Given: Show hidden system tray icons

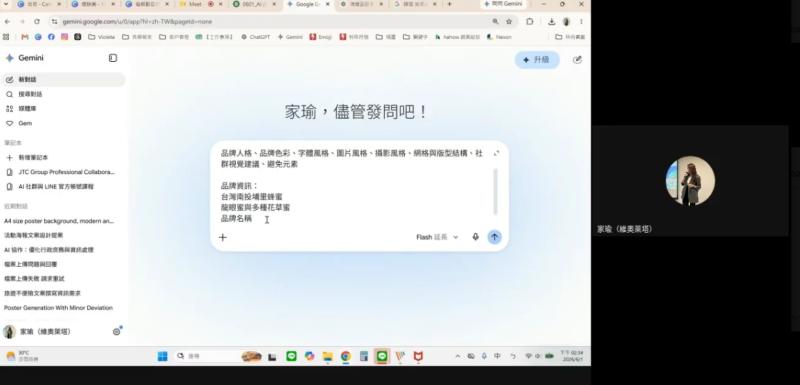Looking at the screenshot, I should click(x=457, y=356).
